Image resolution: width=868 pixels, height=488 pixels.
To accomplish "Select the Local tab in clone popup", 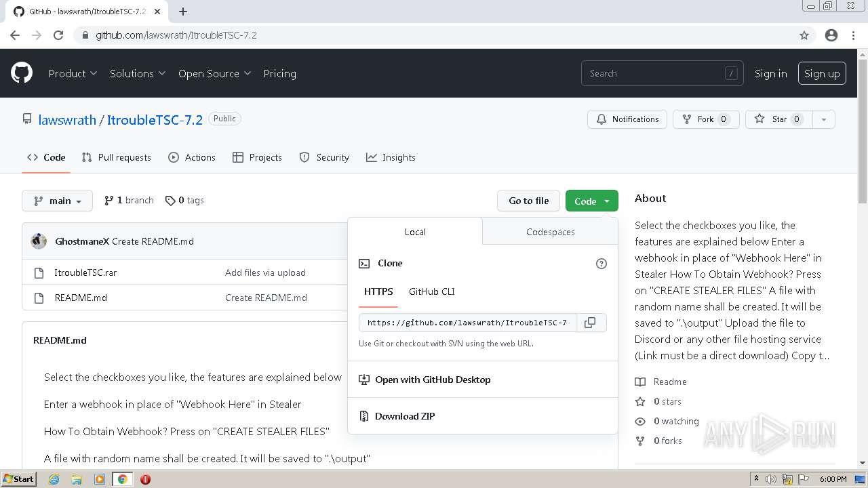I will coord(415,232).
